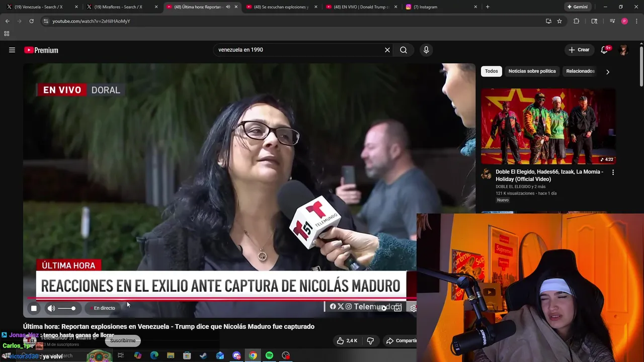The width and height of the screenshot is (644, 362).
Task: Go to YouTube Premium home logo
Action: (41, 50)
